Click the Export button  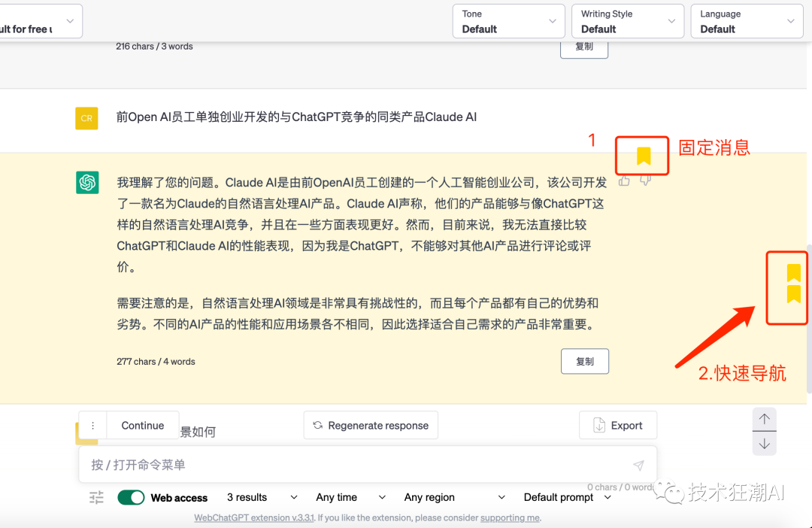[618, 426]
